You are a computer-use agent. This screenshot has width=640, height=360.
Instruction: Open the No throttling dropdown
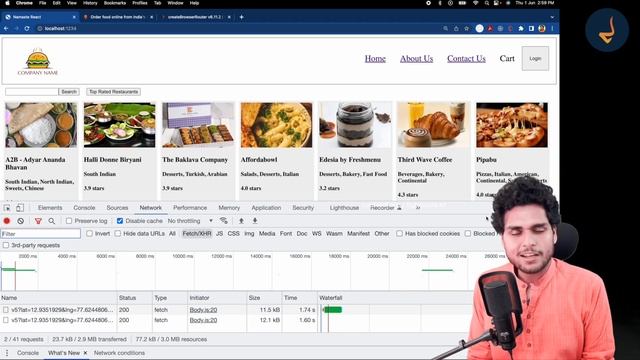point(190,221)
